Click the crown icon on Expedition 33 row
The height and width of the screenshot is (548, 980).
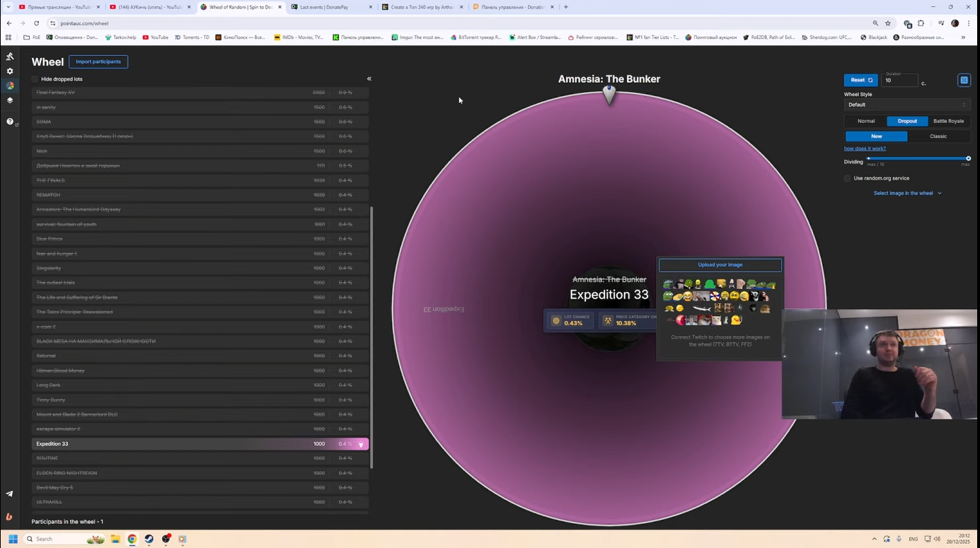click(x=361, y=444)
